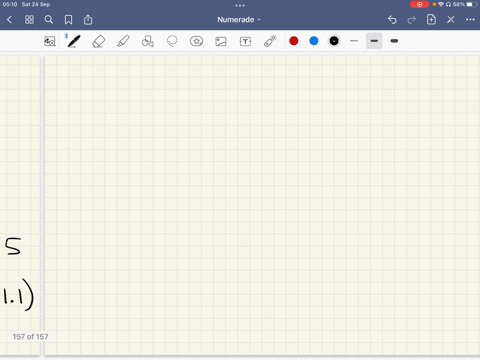The height and width of the screenshot is (360, 480).
Task: Open the more options ellipsis menu
Action: [470, 20]
